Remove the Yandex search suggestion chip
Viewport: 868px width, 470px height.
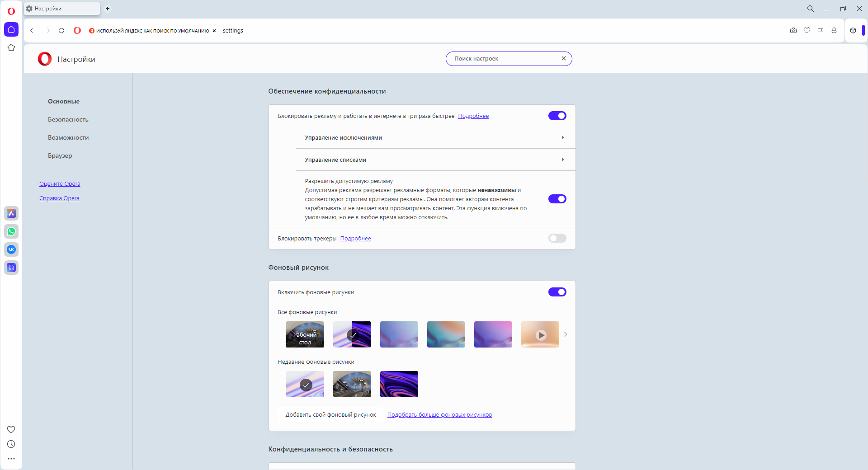point(214,31)
